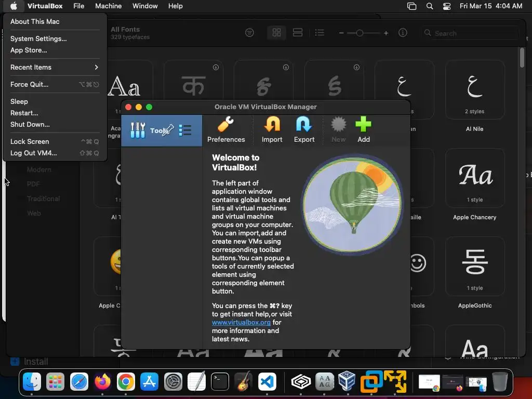Viewport: 532px width, 399px height.
Task: Open the VirtualBox cube icon in the Dock
Action: tap(348, 381)
